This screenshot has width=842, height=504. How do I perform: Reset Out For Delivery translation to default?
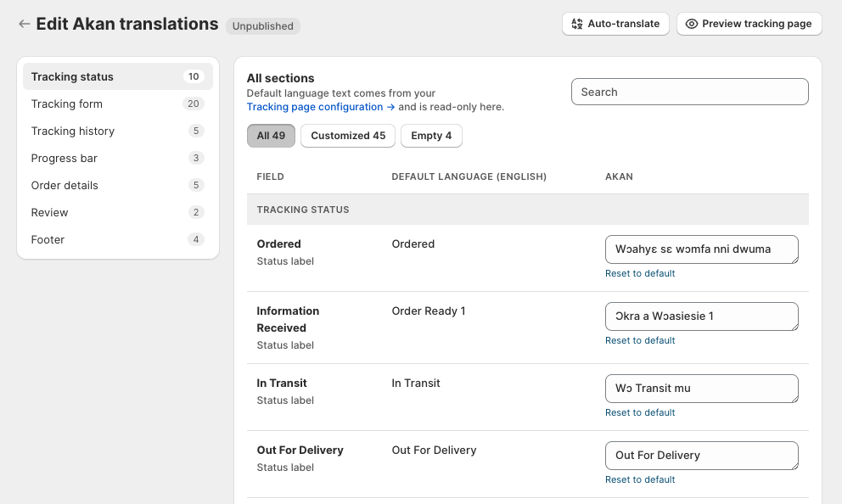click(x=640, y=479)
